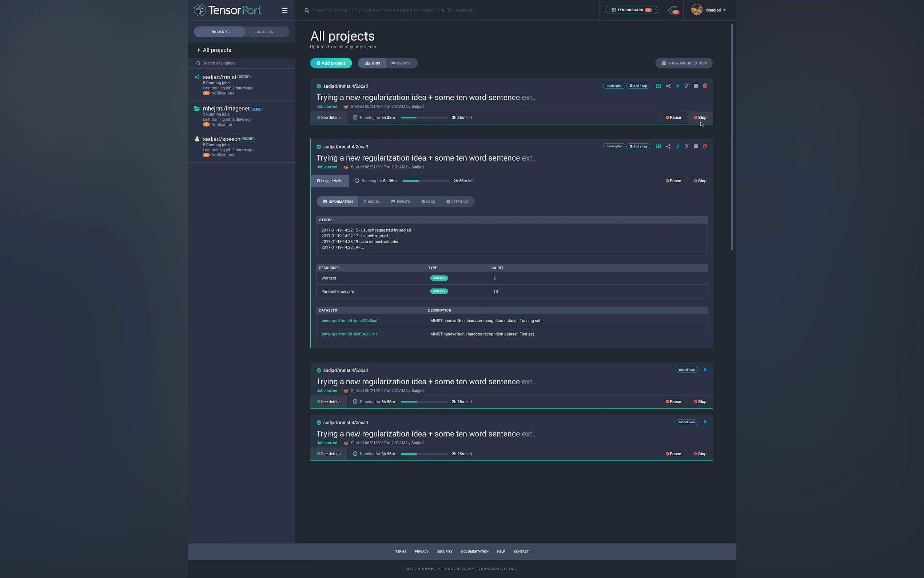This screenshot has width=924, height=578.
Task: Click the green grid icon on first job
Action: pos(658,86)
